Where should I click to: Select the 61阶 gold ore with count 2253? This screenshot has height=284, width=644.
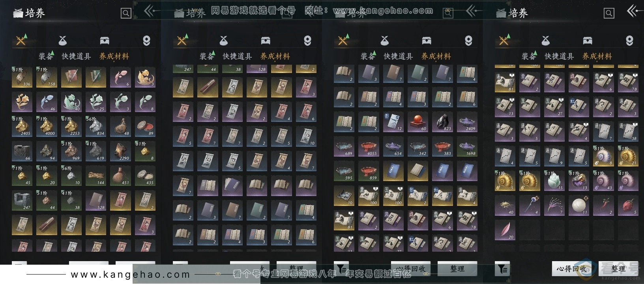pos(71,126)
